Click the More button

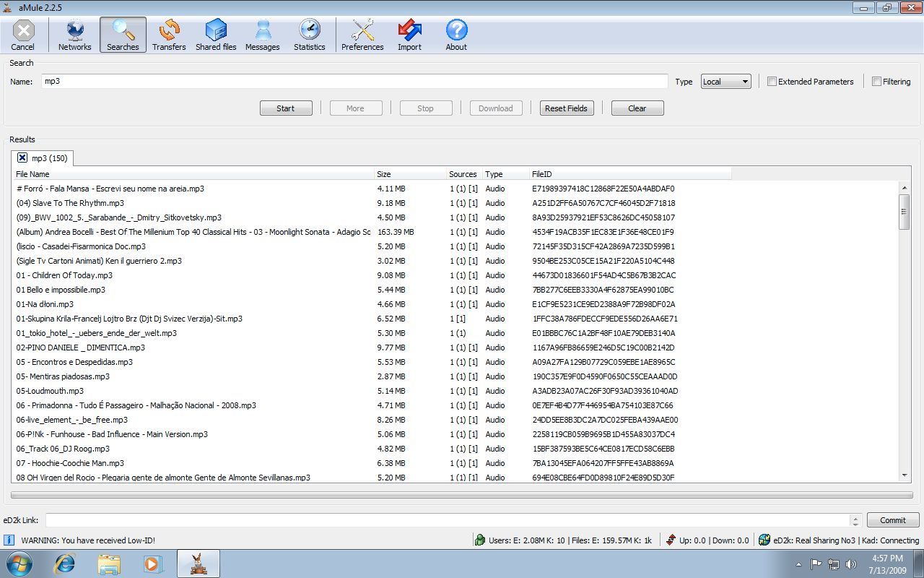point(355,108)
